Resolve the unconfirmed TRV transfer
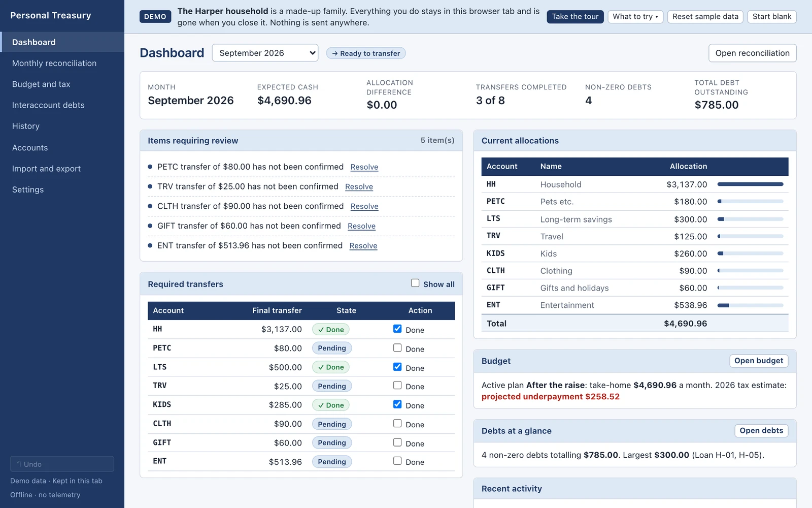 359,187
